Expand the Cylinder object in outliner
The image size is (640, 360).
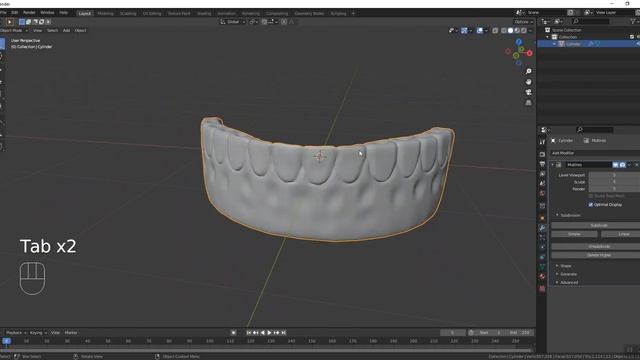[554, 44]
